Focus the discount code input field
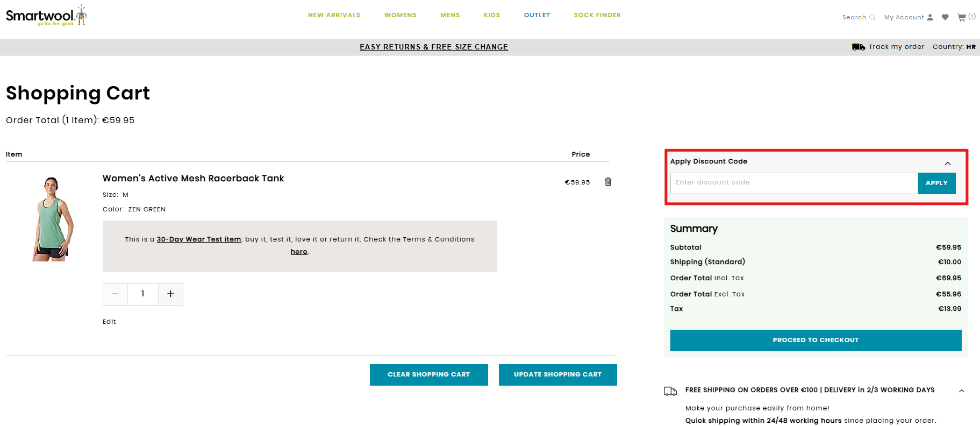 coord(793,183)
